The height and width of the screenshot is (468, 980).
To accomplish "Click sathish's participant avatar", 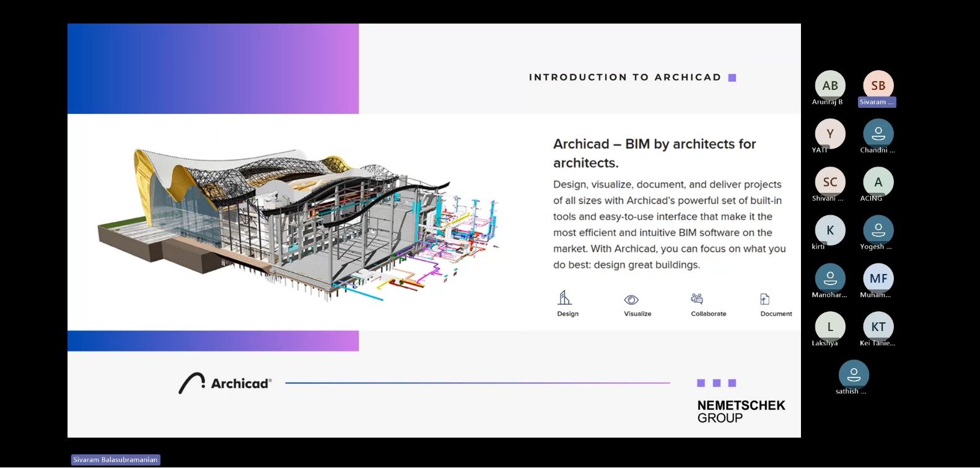I will pyautogui.click(x=854, y=374).
